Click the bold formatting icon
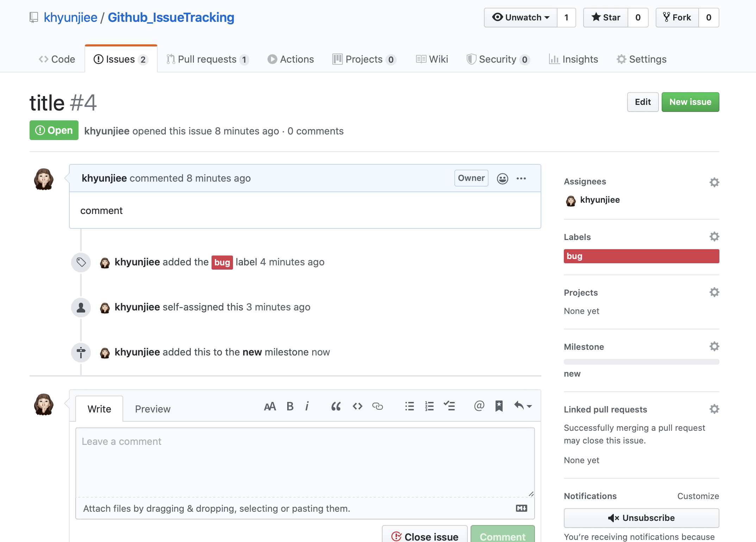This screenshot has width=756, height=542. click(290, 406)
